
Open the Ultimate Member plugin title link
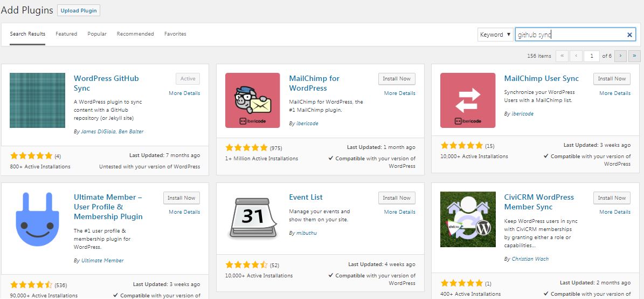click(x=108, y=207)
